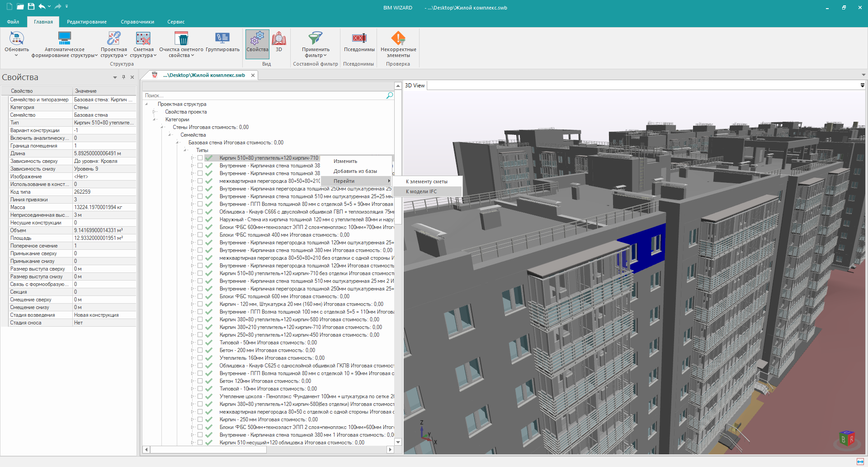
Task: Click the tree horizontal scrollbar thumb
Action: (208, 449)
